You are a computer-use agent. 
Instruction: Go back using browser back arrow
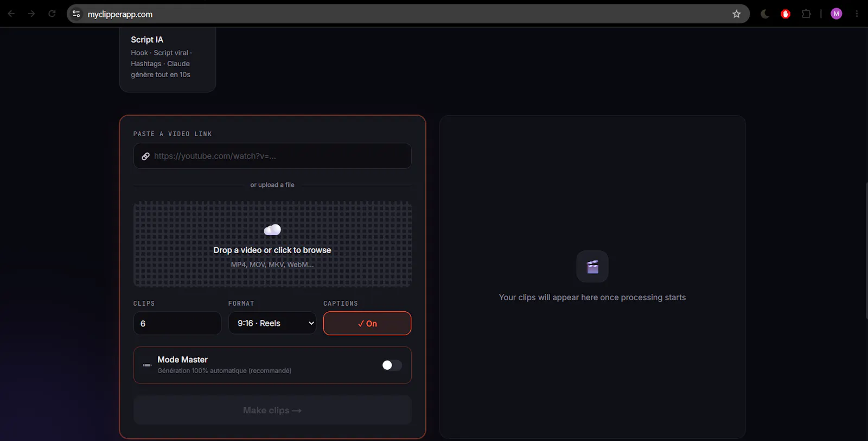11,14
